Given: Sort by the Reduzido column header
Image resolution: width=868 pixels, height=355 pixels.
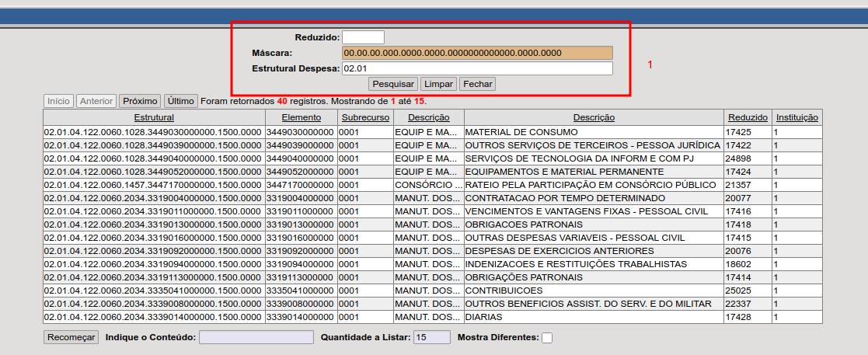Looking at the screenshot, I should click(748, 117).
